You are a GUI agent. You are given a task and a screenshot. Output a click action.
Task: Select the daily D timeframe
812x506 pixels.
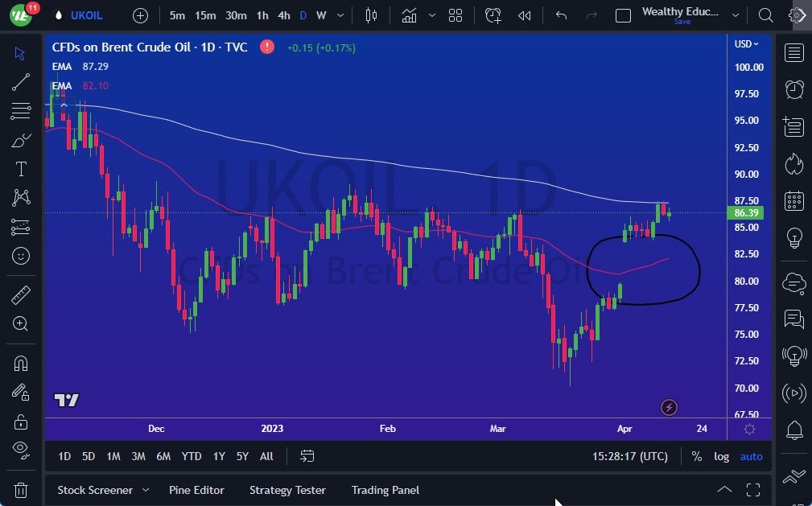point(303,15)
